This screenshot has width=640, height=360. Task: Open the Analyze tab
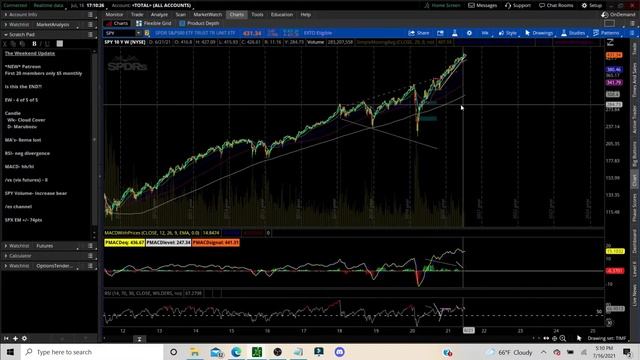point(159,14)
